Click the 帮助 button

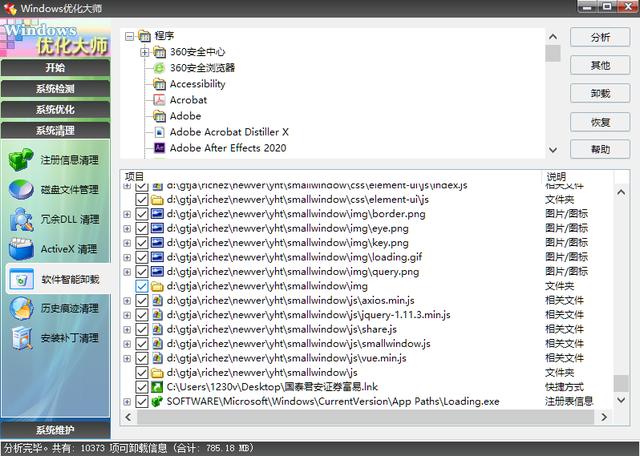(x=600, y=149)
